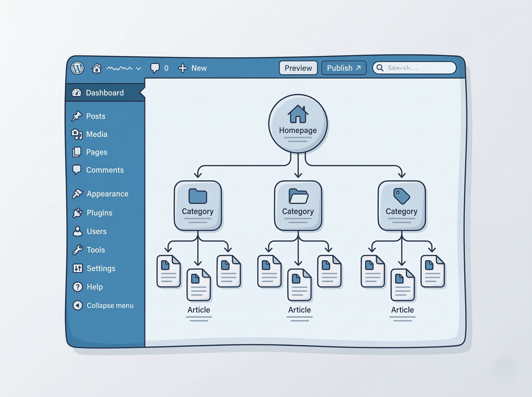Go to the Appearance menu item

pos(107,194)
